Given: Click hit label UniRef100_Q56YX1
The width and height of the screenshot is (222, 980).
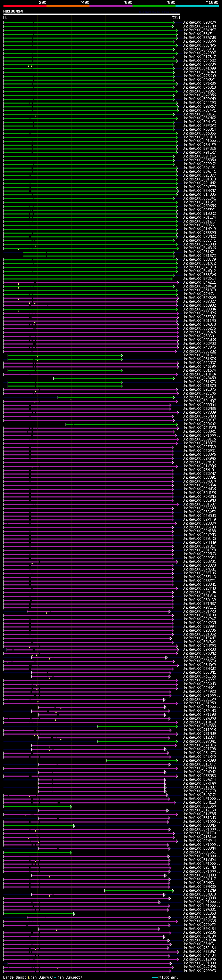Looking at the screenshot, I should pos(199,397).
